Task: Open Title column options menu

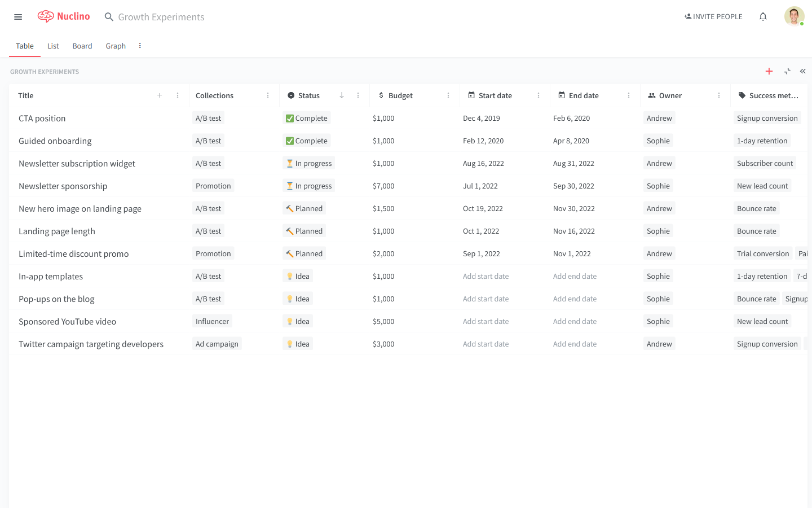Action: (x=178, y=95)
